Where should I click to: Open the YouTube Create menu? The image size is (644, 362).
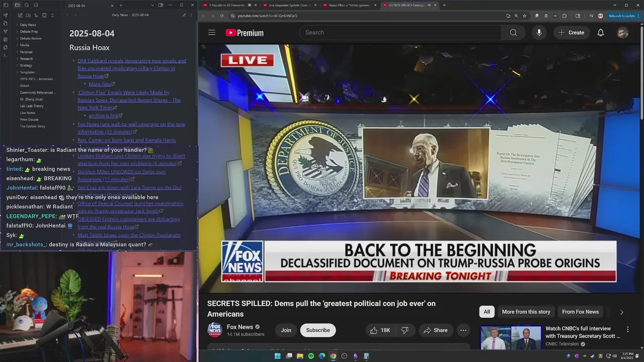pyautogui.click(x=571, y=33)
